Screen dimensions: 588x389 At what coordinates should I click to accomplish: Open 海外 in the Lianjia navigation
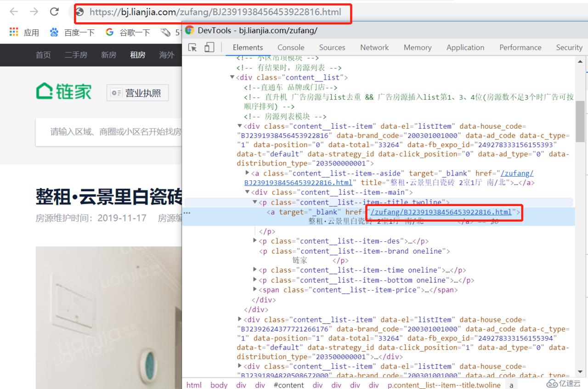point(167,55)
